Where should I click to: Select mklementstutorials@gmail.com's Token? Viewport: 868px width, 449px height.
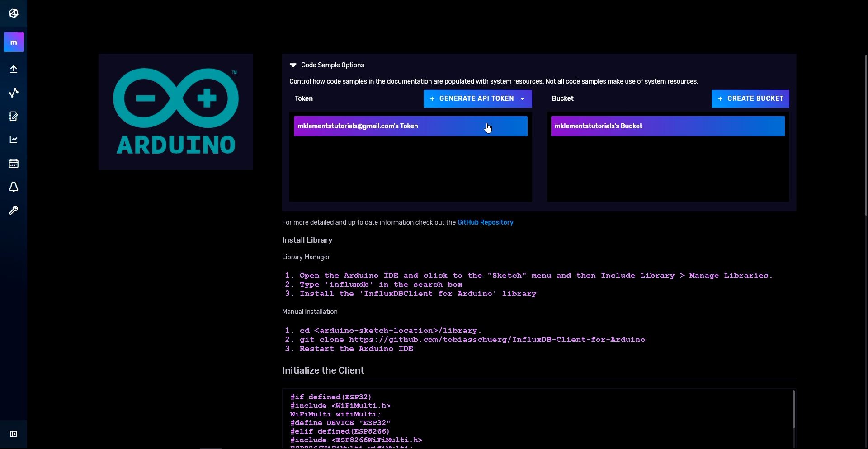[x=410, y=126]
